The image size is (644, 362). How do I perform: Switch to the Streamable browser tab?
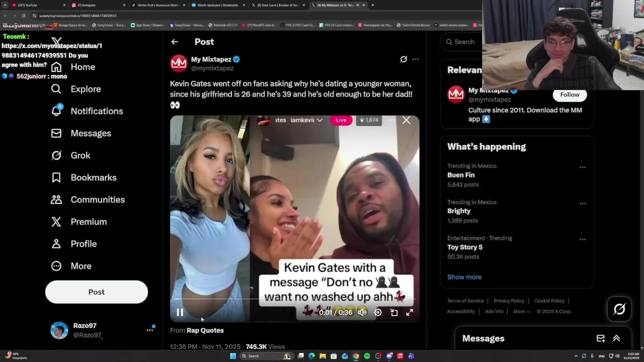coord(218,5)
